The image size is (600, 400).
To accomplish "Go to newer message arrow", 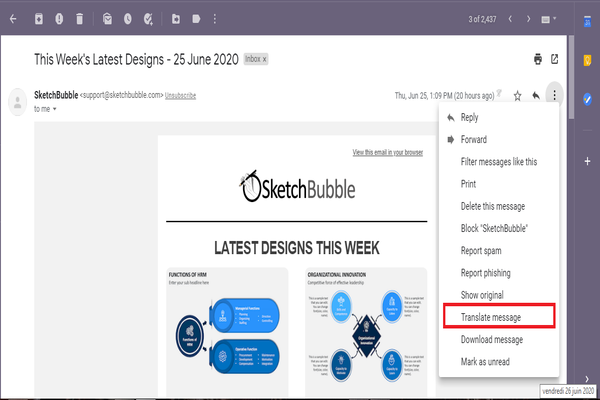I will point(510,19).
